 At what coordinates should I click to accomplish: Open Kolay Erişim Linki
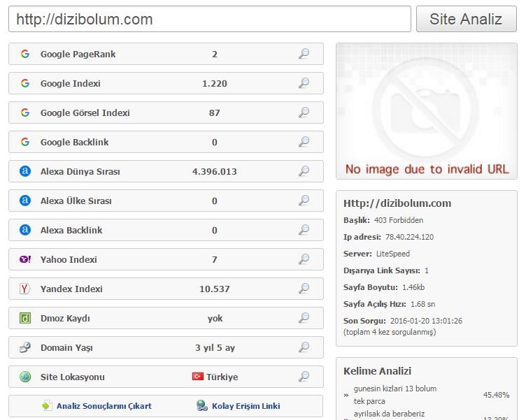coord(246,406)
